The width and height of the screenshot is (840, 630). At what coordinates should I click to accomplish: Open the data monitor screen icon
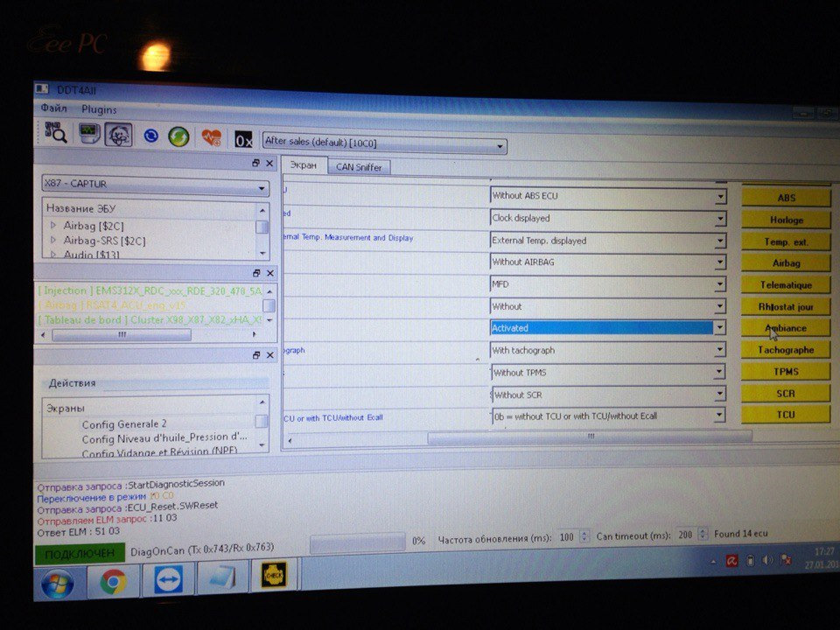pos(89,133)
